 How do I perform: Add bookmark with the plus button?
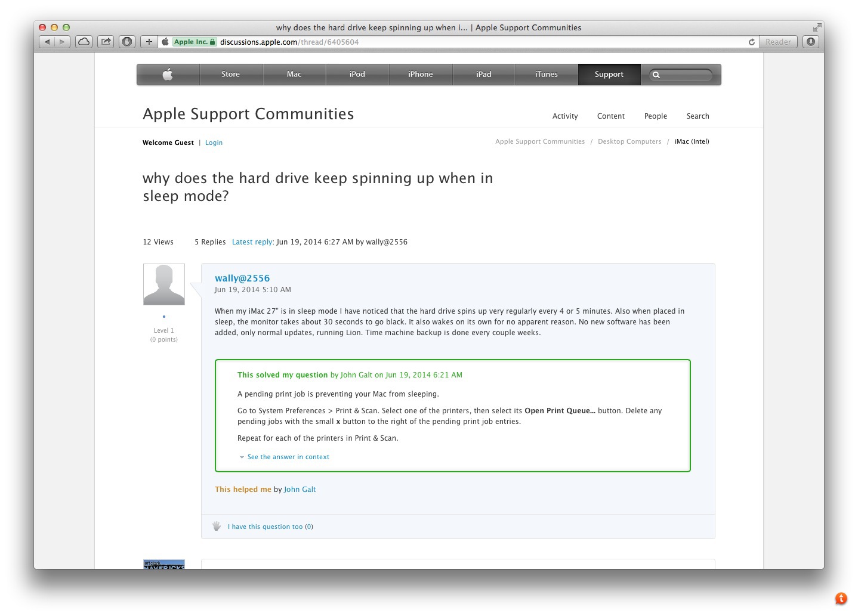[149, 42]
